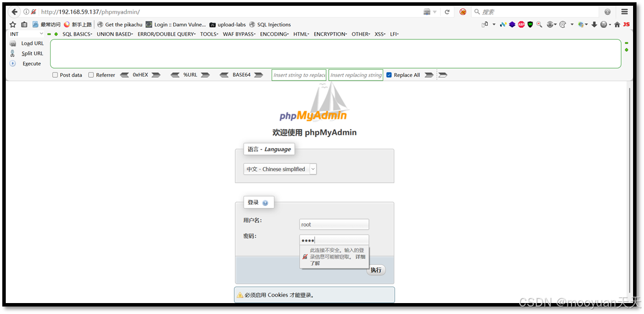
Task: Open the LFI menu
Action: (394, 34)
